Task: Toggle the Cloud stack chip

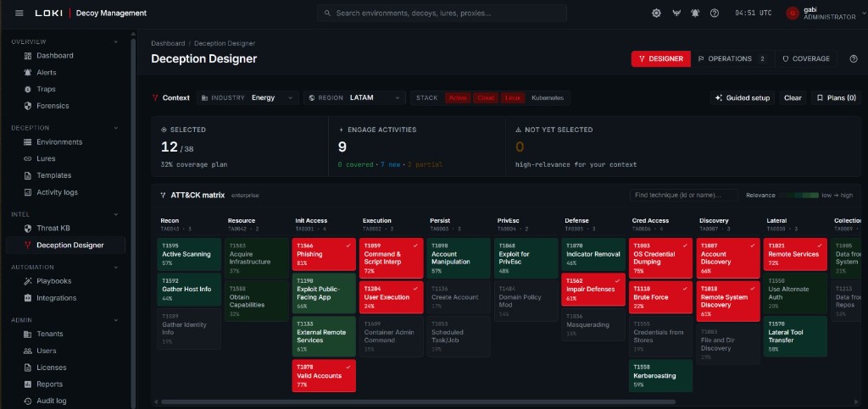Action: pos(486,98)
